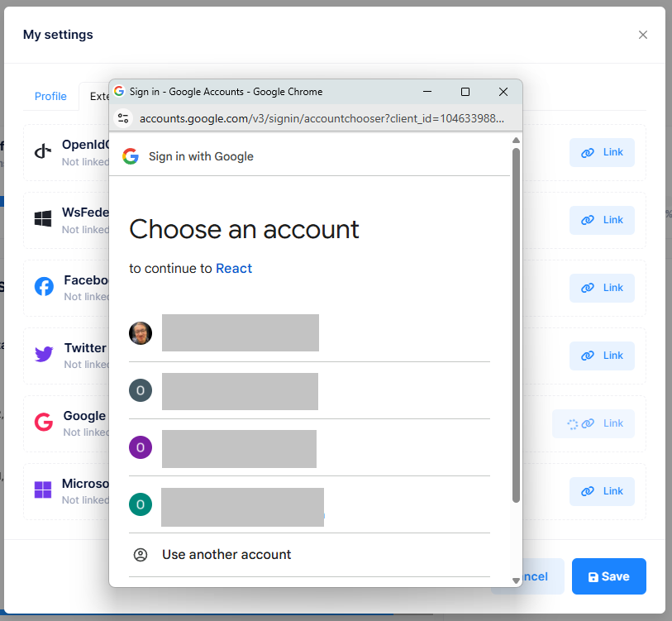Select the account with purple O avatar
672x621 pixels.
tap(309, 447)
